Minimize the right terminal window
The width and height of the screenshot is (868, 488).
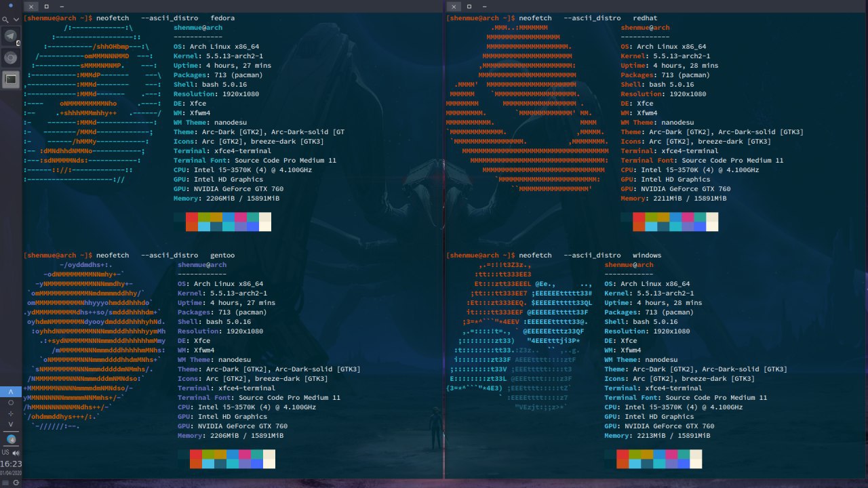tap(484, 6)
